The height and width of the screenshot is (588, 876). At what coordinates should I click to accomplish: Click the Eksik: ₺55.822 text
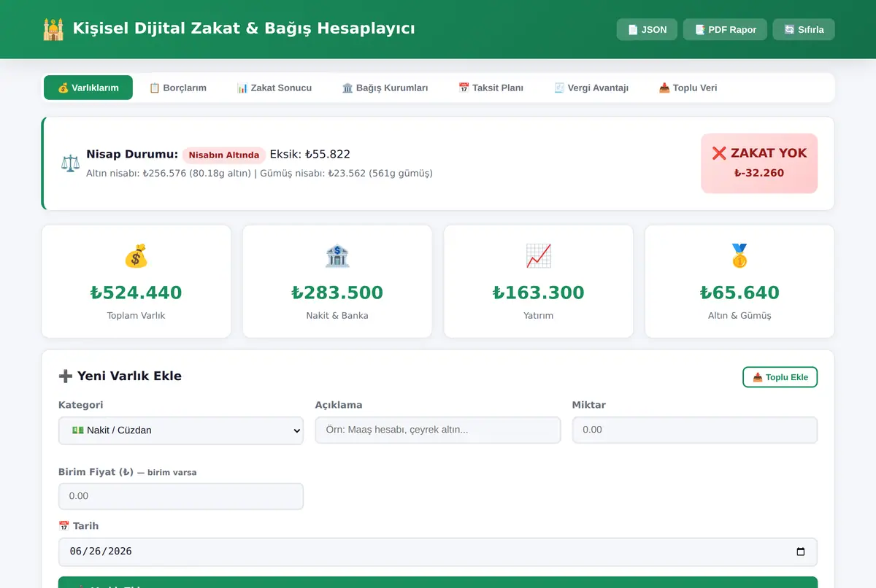(310, 155)
